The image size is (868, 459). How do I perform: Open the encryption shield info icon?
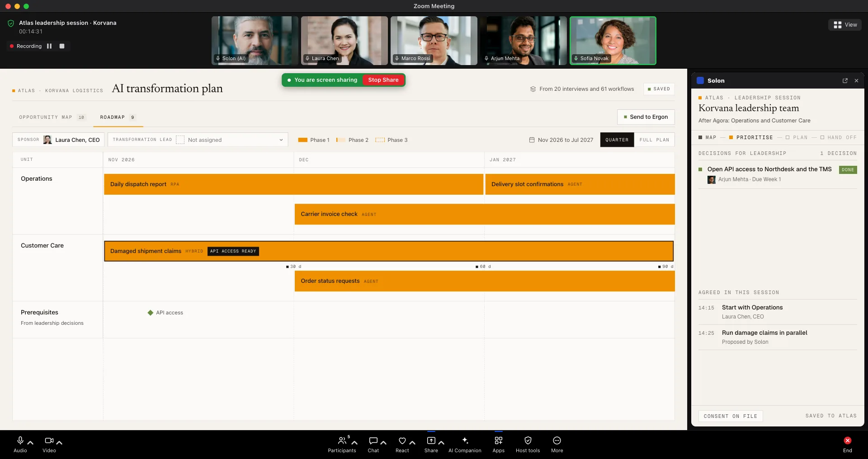click(x=11, y=23)
